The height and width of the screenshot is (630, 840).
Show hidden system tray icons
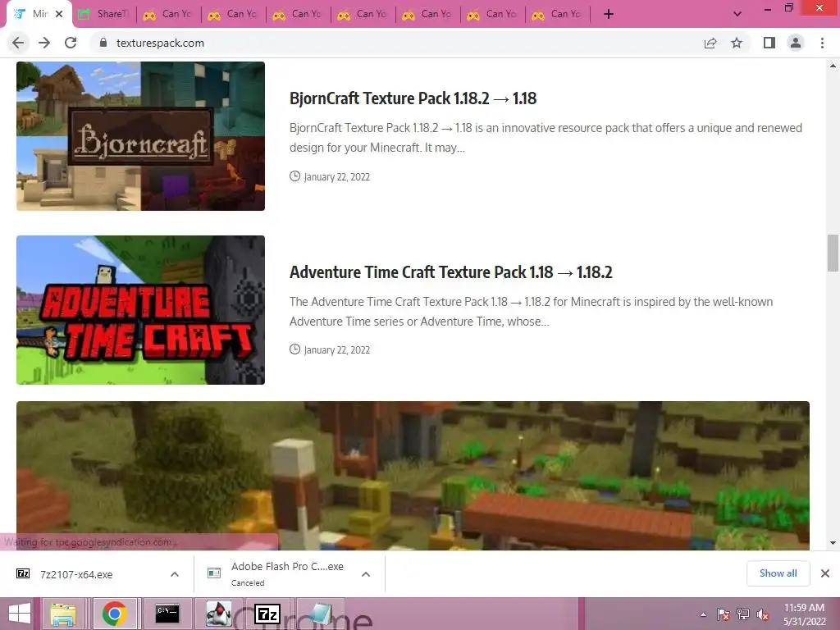[703, 615]
